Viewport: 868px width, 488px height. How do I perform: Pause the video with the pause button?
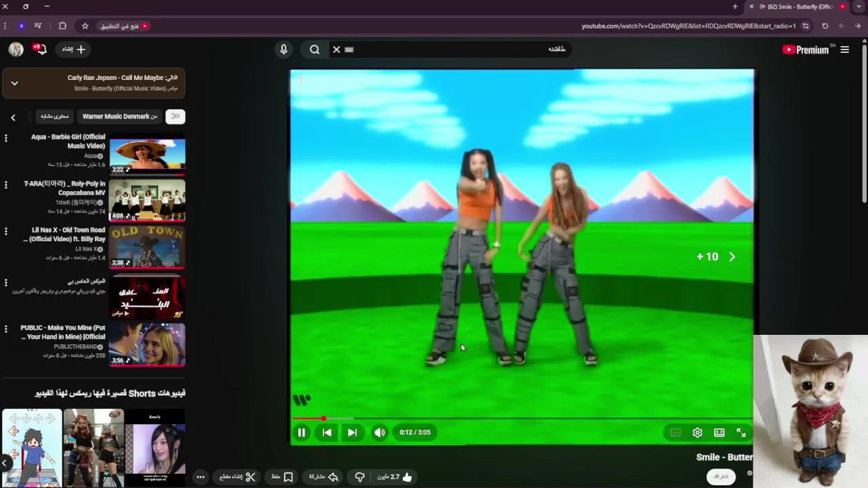click(301, 432)
